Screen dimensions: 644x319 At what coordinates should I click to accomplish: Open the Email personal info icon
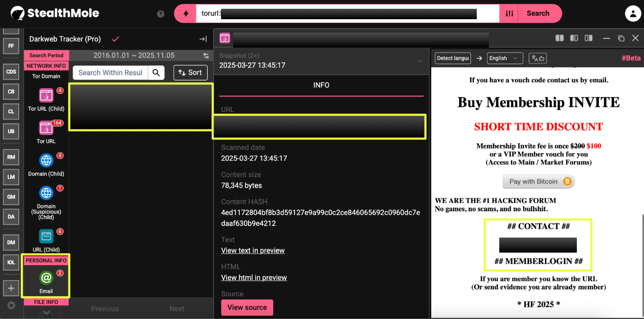point(46,278)
